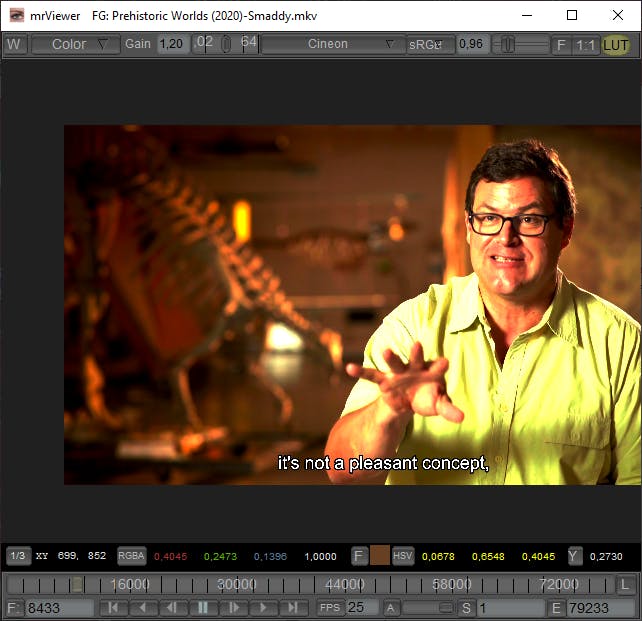Viewport: 642px width, 621px height.
Task: Expand the Cineon dropdown
Action: click(332, 45)
